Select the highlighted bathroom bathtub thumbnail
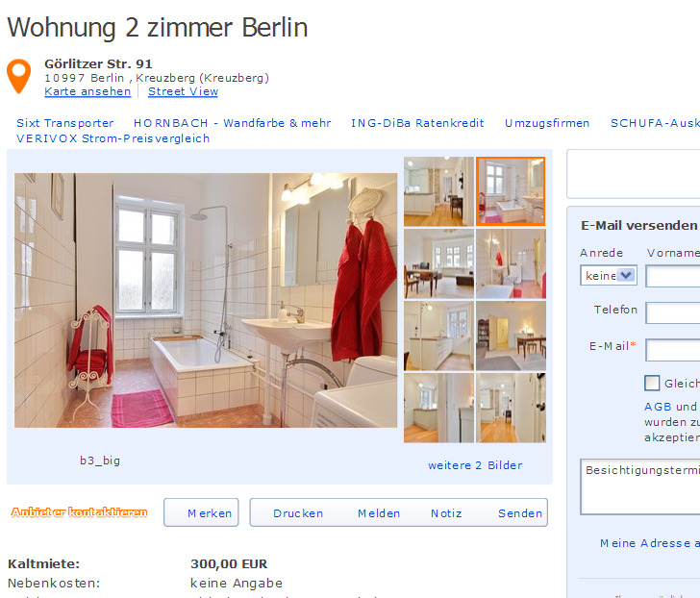This screenshot has width=700, height=598. (511, 191)
